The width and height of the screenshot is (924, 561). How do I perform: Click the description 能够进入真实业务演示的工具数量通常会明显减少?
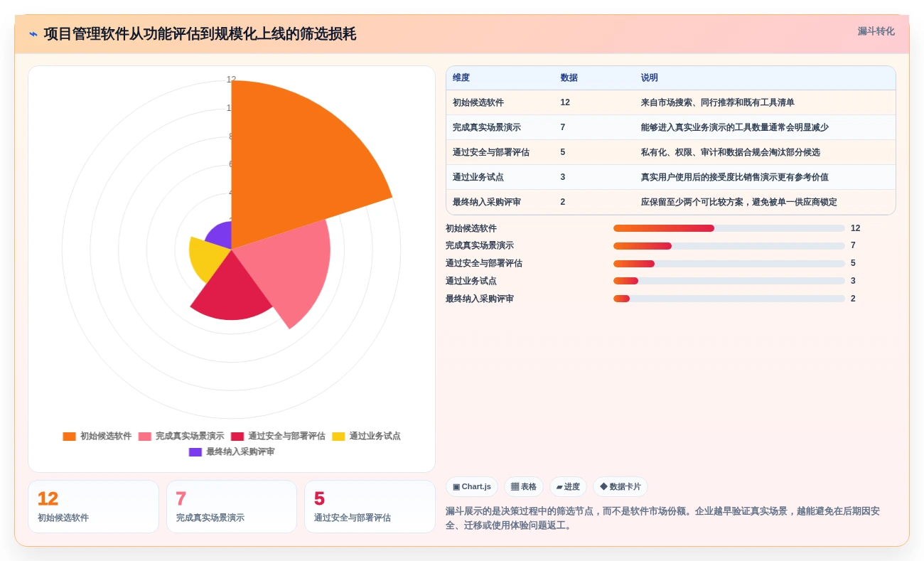coord(735,127)
